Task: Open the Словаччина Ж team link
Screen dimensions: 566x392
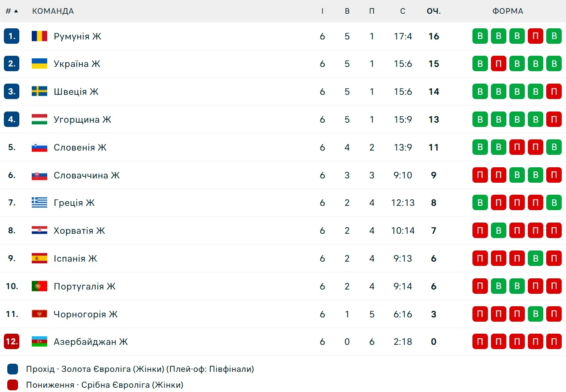Action: click(x=86, y=175)
